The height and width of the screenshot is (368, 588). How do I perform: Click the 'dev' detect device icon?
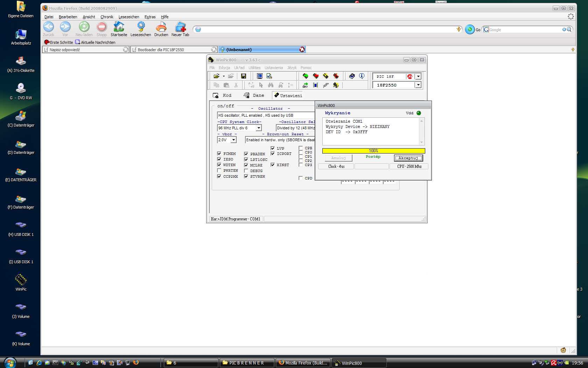(306, 85)
